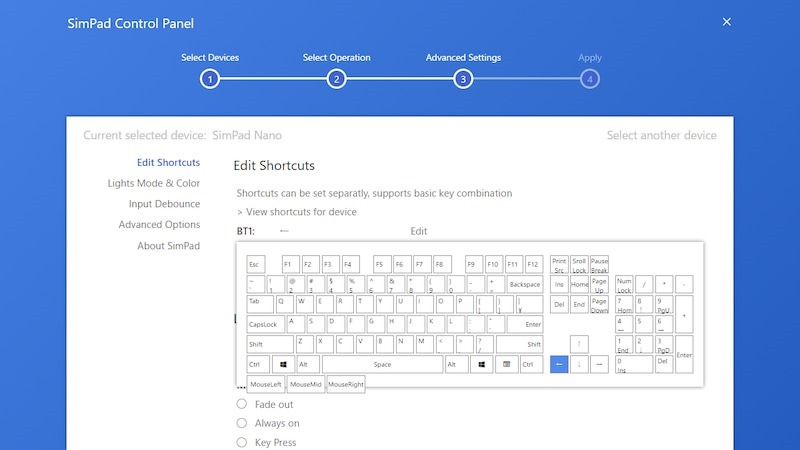Select the Fade out radio option
The image size is (800, 450).
(242, 404)
